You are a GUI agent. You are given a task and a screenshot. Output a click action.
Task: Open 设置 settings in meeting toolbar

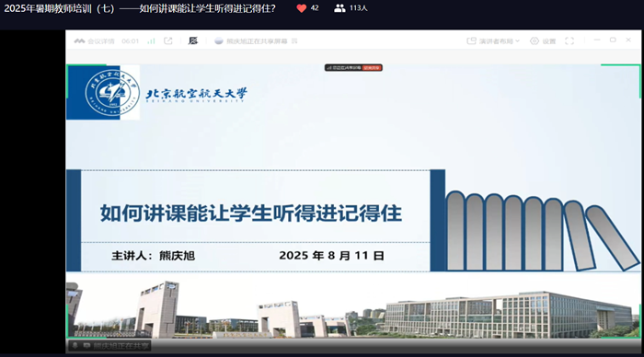(x=543, y=41)
